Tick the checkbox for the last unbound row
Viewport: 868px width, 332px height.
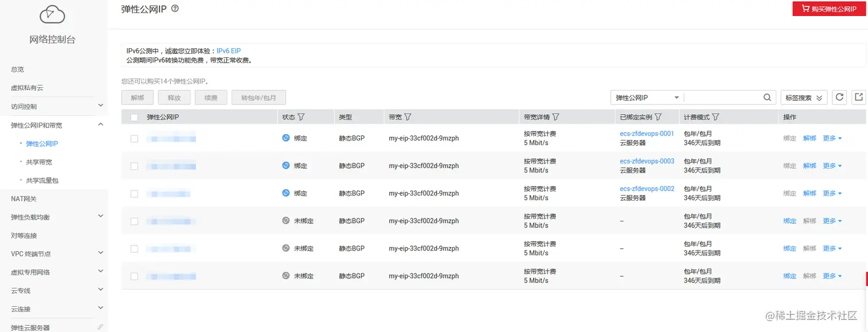click(134, 276)
